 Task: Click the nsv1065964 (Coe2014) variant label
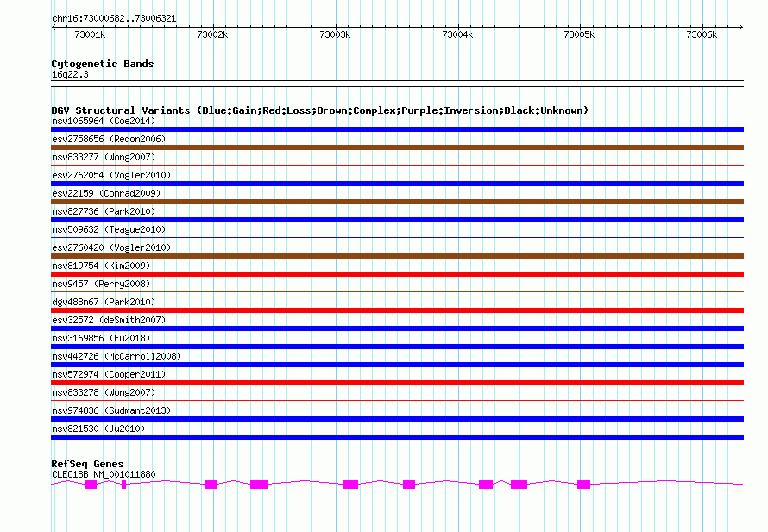[x=104, y=121]
